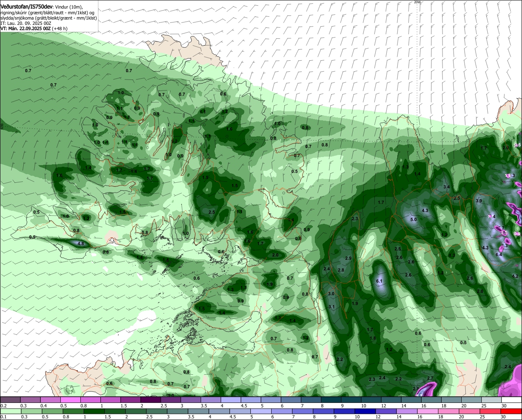Click the 5.0 precipitation value on map

(414, 219)
